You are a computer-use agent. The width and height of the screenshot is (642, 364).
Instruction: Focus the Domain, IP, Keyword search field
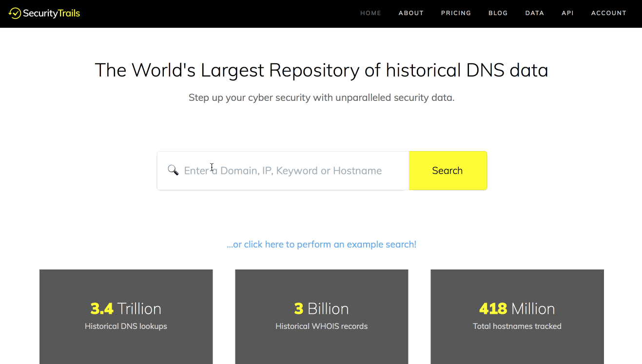coord(283,171)
